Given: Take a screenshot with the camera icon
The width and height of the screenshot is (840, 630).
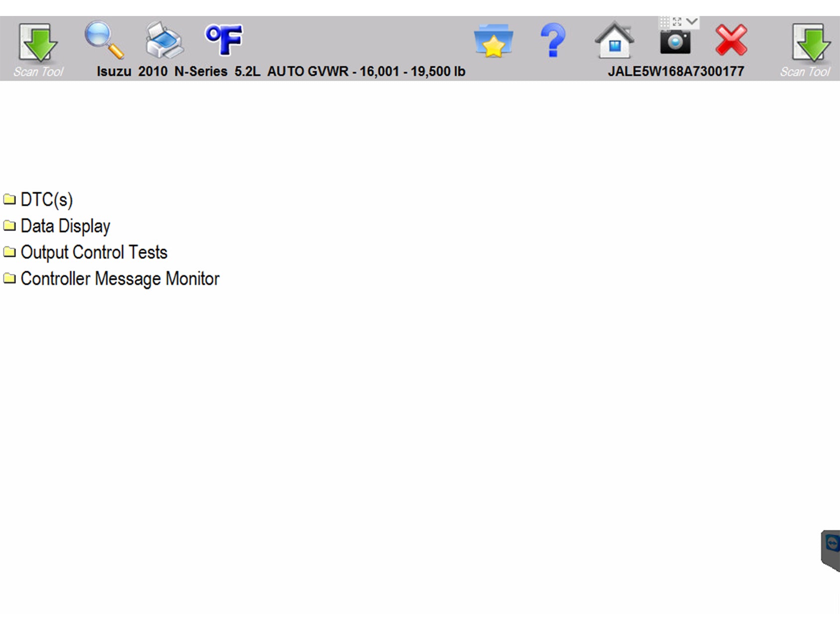Looking at the screenshot, I should coord(675,42).
